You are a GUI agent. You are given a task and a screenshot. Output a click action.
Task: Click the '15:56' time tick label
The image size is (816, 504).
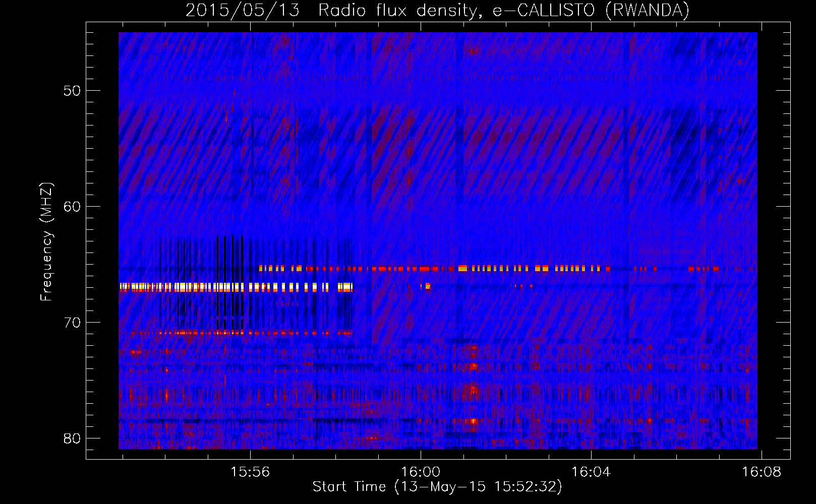pyautogui.click(x=250, y=472)
